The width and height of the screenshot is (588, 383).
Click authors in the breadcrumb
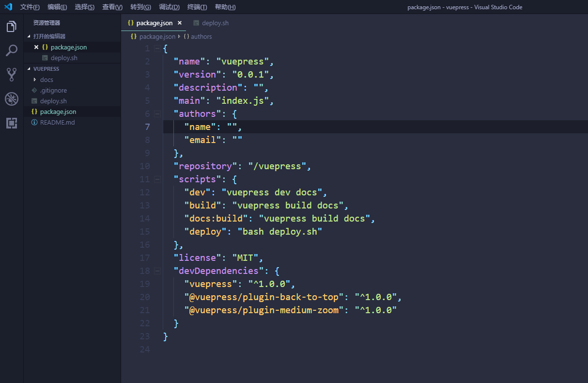click(201, 36)
